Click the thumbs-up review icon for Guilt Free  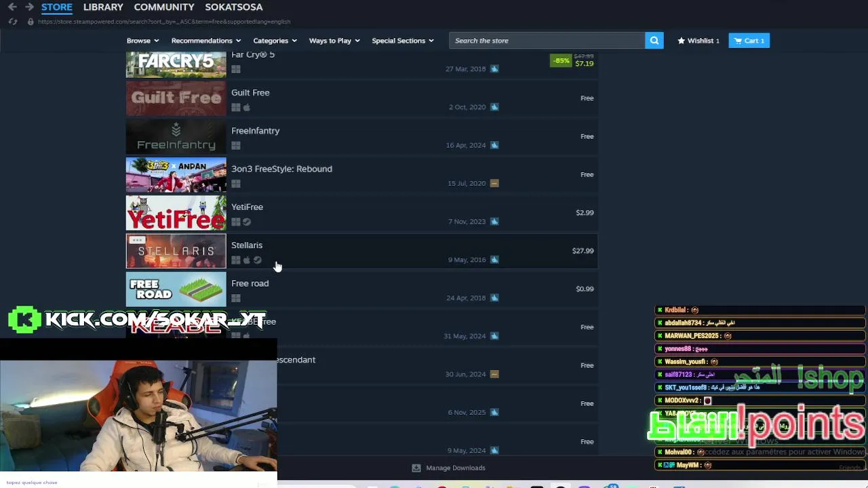(494, 106)
